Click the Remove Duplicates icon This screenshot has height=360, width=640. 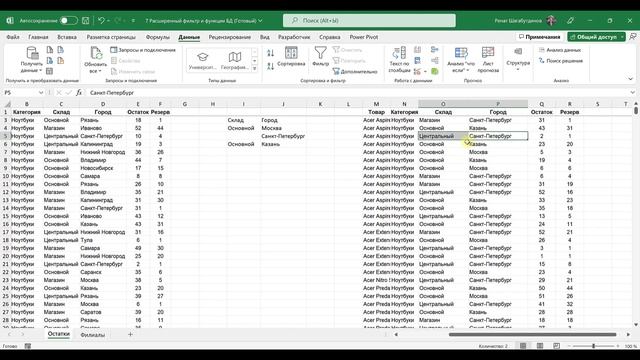(x=417, y=60)
